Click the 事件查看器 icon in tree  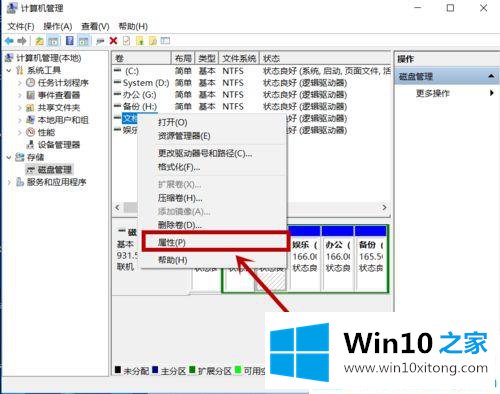coord(30,95)
